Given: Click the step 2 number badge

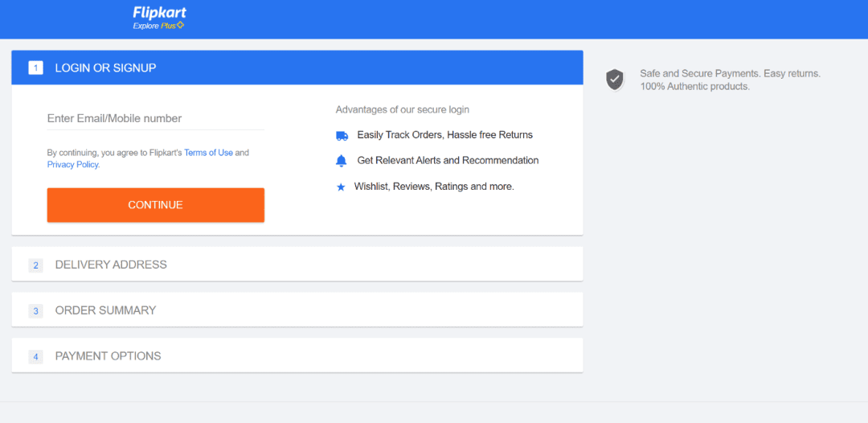Looking at the screenshot, I should pos(36,265).
